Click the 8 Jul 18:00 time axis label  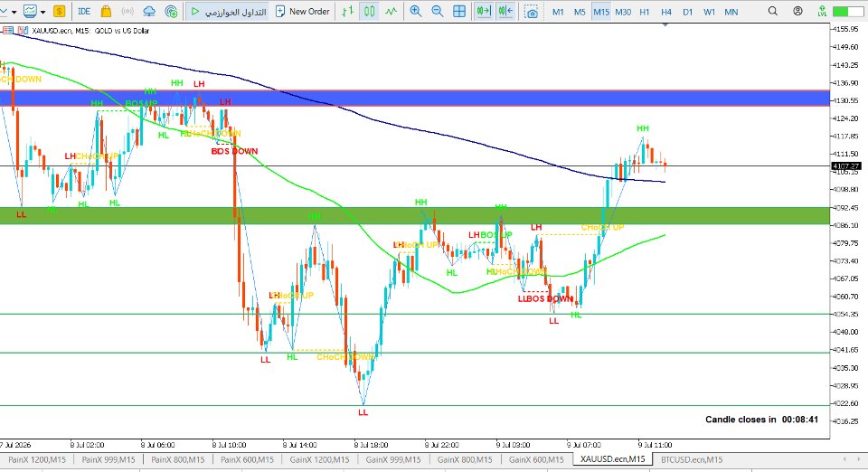[x=371, y=445]
